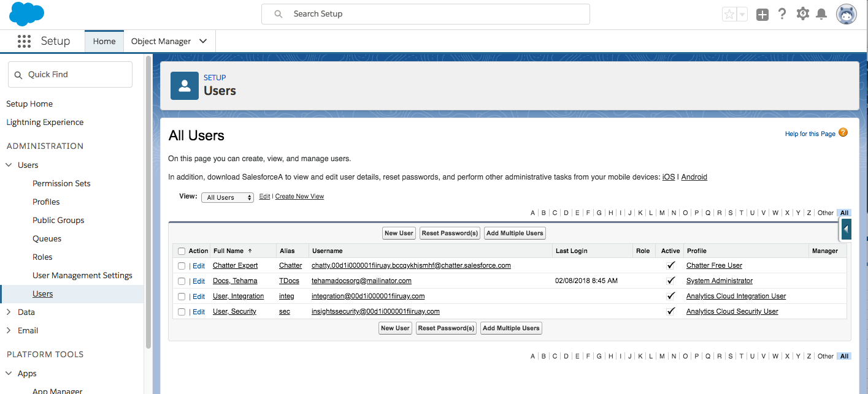Click the side panel collapse arrow tab

coord(845,229)
